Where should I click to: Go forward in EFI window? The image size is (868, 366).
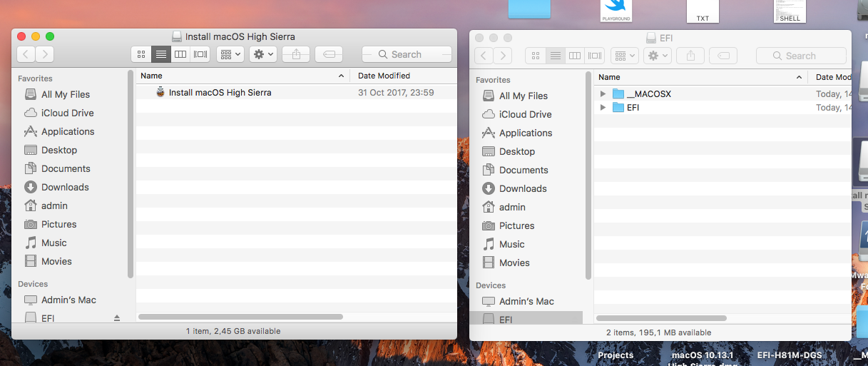point(503,56)
